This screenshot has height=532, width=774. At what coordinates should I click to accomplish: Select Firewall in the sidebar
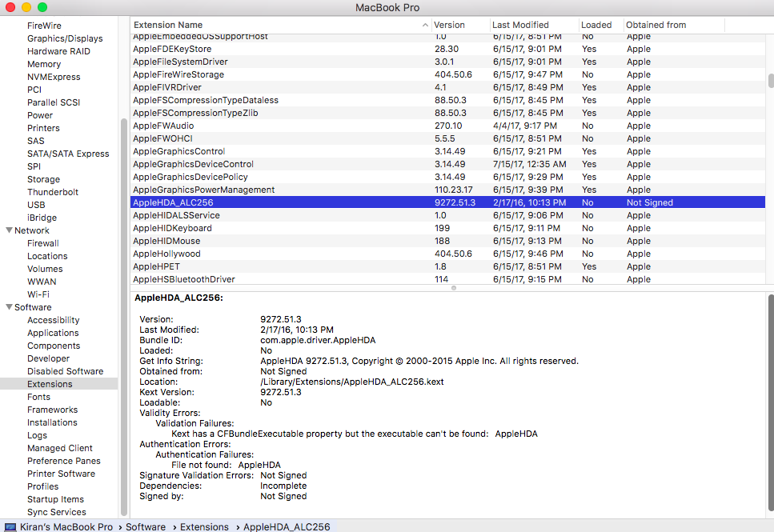(42, 243)
